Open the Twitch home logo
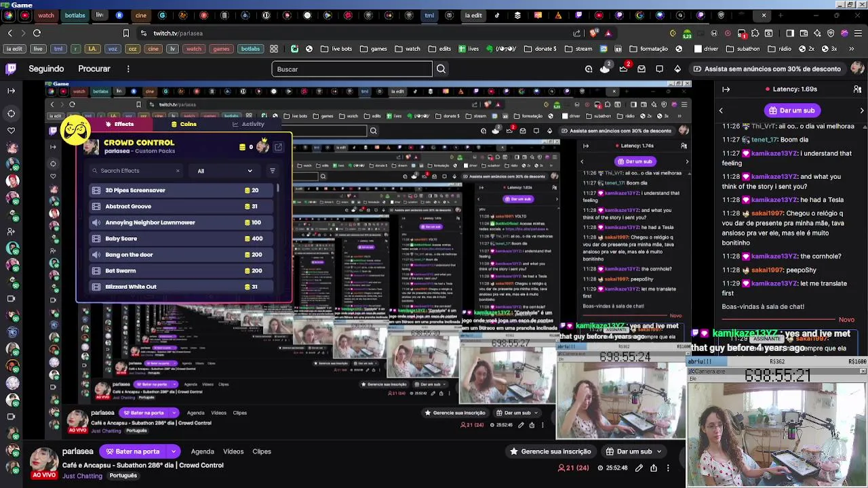 click(11, 68)
